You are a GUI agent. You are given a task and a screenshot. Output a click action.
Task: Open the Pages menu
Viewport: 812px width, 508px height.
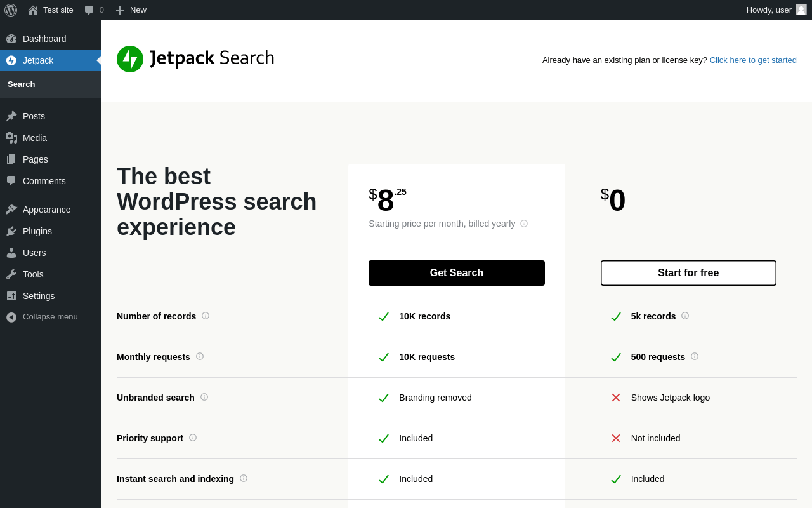[51, 159]
